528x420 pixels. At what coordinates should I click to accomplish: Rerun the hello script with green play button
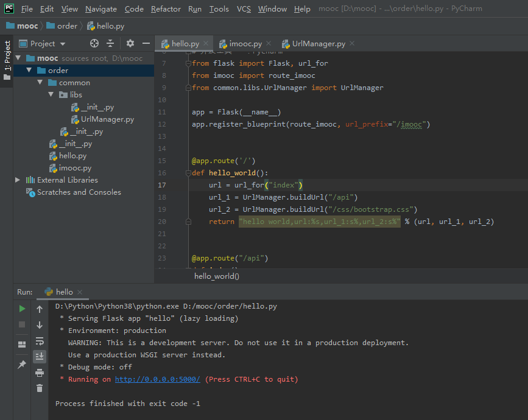pyautogui.click(x=22, y=309)
